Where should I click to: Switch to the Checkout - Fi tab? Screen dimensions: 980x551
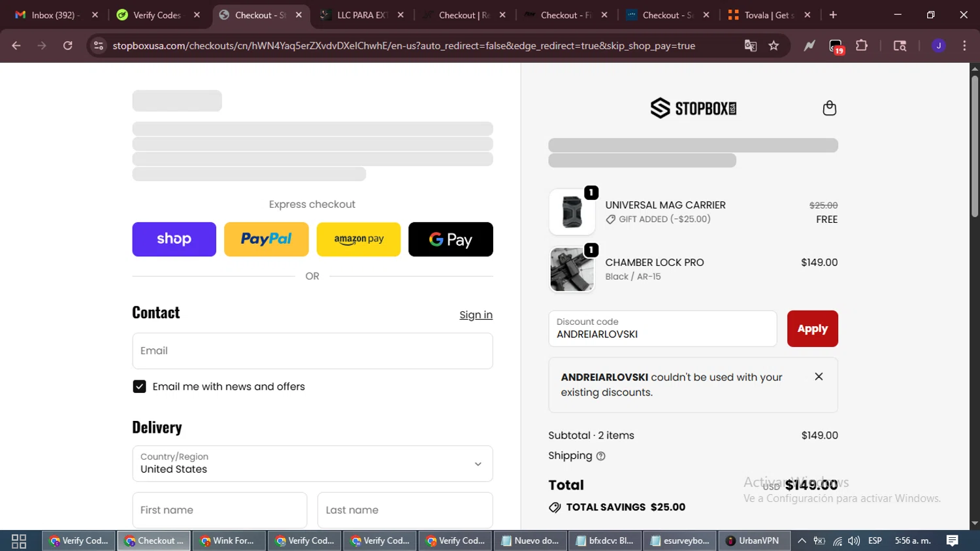565,15
